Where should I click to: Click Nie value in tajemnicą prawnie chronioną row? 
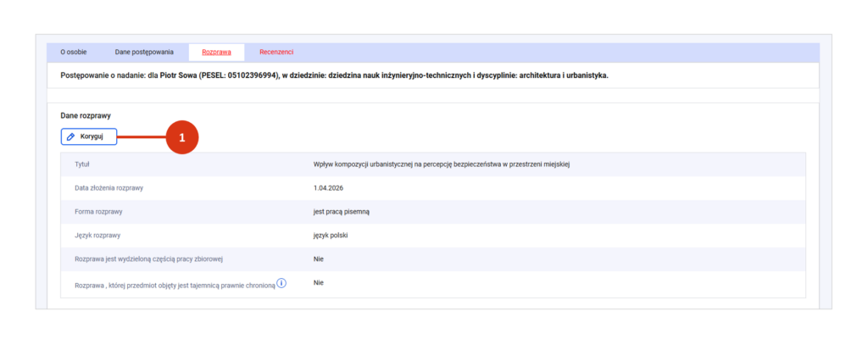coord(319,282)
